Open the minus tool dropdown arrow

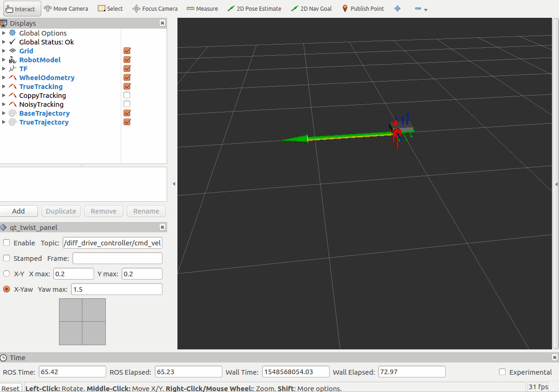[x=426, y=9]
